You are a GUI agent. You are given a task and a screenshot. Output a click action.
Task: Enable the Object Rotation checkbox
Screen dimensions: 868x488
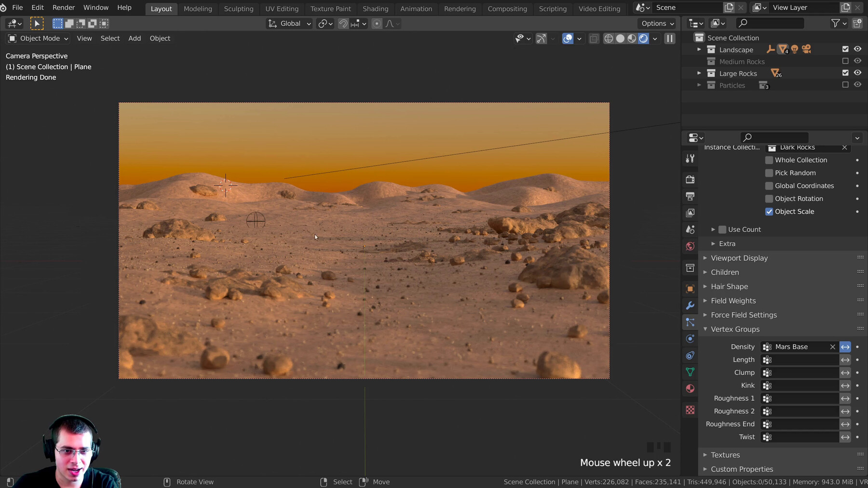[769, 198]
